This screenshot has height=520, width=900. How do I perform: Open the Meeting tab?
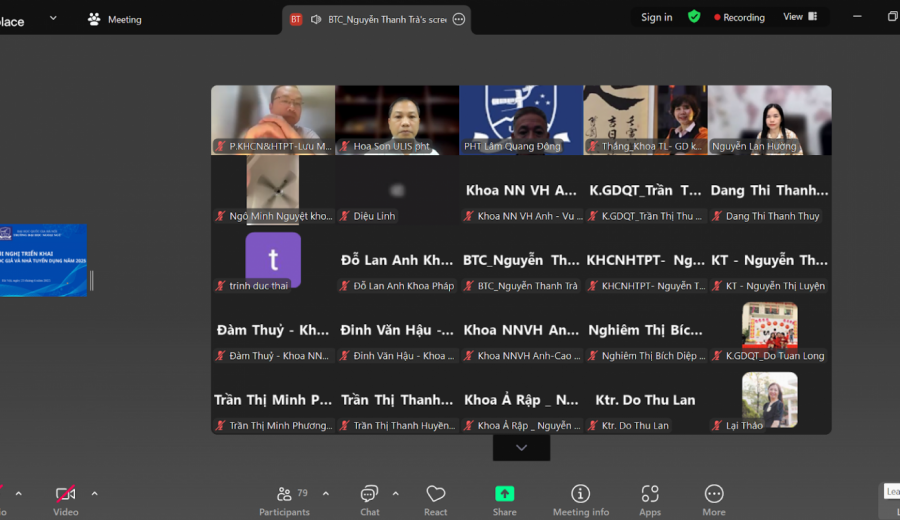[115, 20]
